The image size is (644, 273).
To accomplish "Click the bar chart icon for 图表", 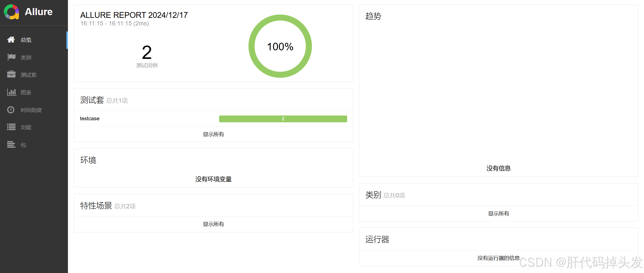I will [12, 92].
